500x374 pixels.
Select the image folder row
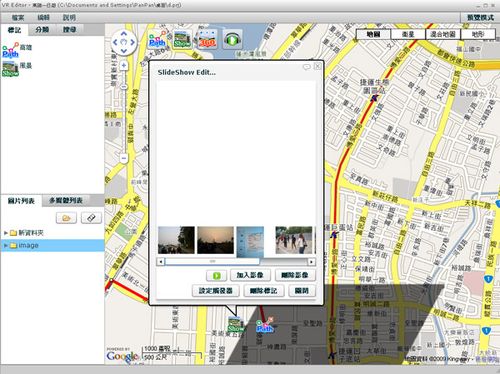pos(52,245)
